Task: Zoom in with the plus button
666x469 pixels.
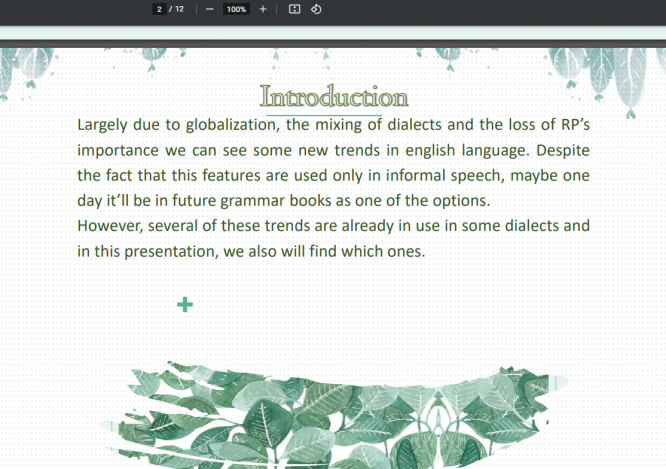Action: [263, 9]
